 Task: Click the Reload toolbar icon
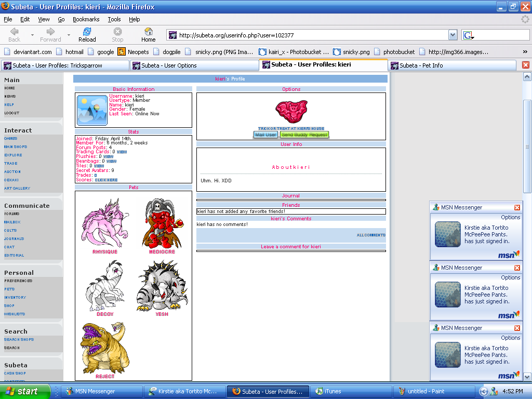(x=87, y=32)
